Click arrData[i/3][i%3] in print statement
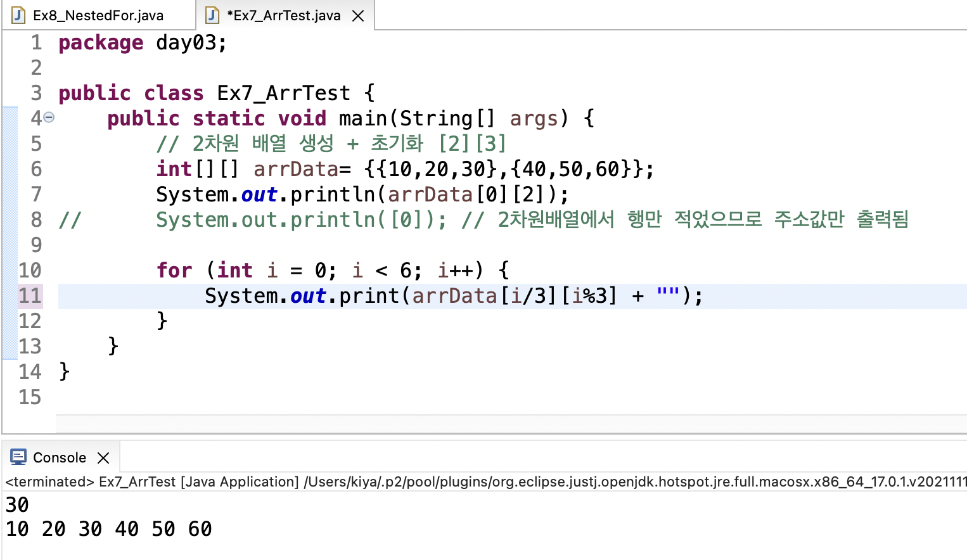Screen dimensions: 967x560 point(515,296)
